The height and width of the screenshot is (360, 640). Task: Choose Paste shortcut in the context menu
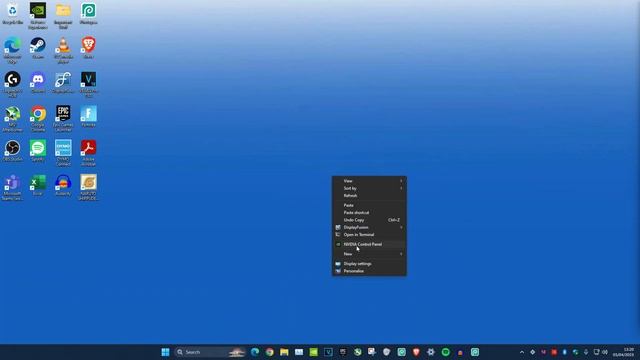[x=369, y=213]
